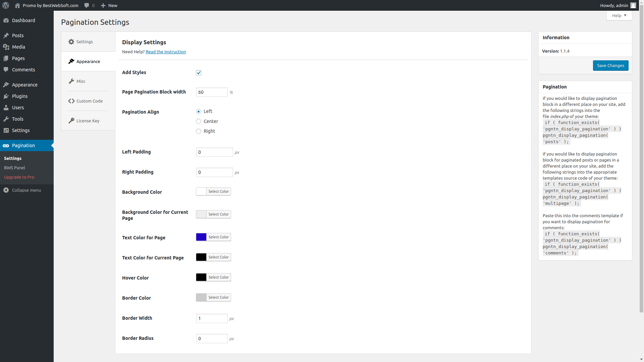Open the License Key tab
The width and height of the screenshot is (644, 362).
[x=88, y=121]
